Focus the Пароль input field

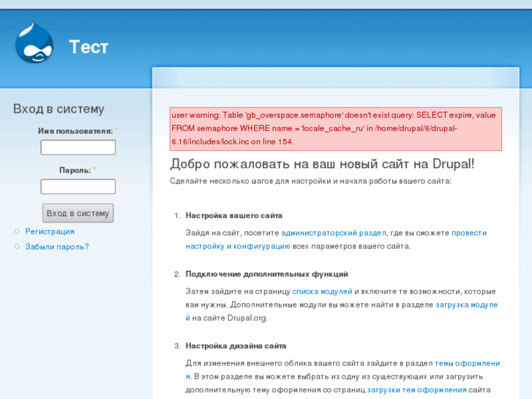pos(78,187)
